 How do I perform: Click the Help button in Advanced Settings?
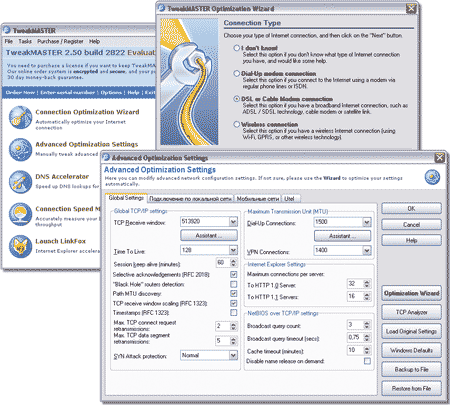pyautogui.click(x=411, y=240)
